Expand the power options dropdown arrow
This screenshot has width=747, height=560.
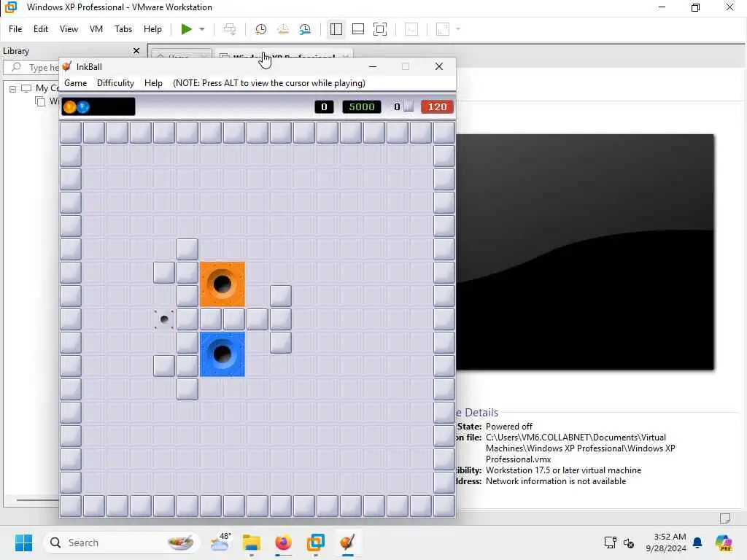coord(202,29)
